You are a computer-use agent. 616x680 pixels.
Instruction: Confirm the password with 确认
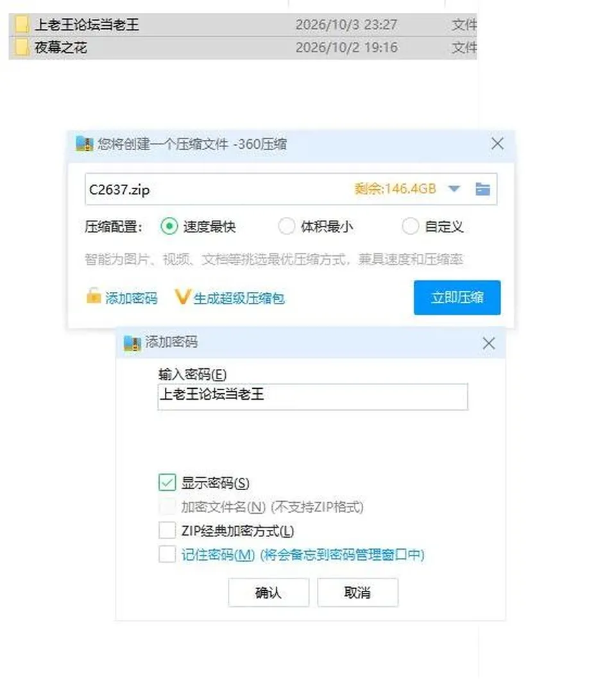[268, 592]
